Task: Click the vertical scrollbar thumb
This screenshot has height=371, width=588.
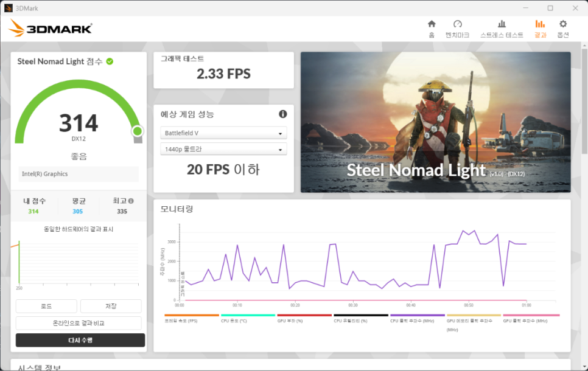Action: [x=584, y=100]
